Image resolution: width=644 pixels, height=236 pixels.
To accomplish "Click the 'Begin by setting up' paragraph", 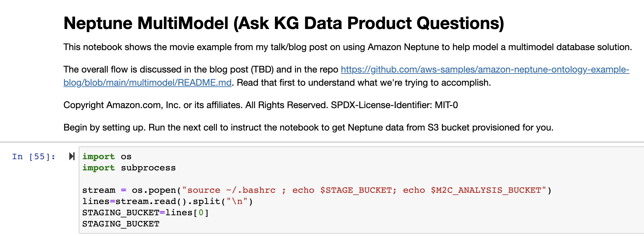I will (x=308, y=128).
